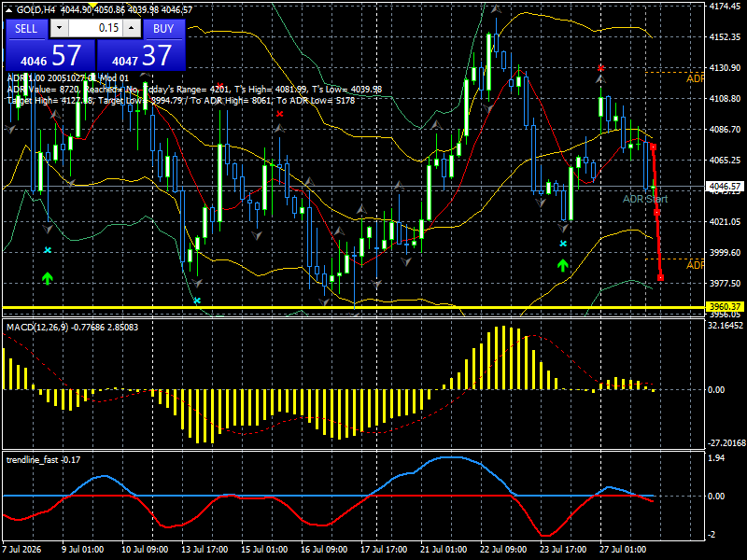
Task: Click the 4108.80 price scale value
Action: [725, 99]
